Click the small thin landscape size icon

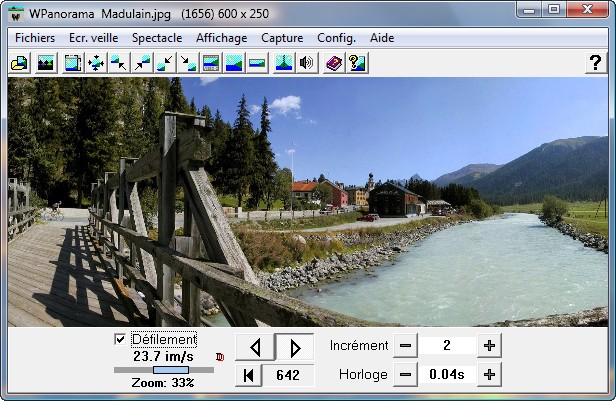tap(257, 63)
